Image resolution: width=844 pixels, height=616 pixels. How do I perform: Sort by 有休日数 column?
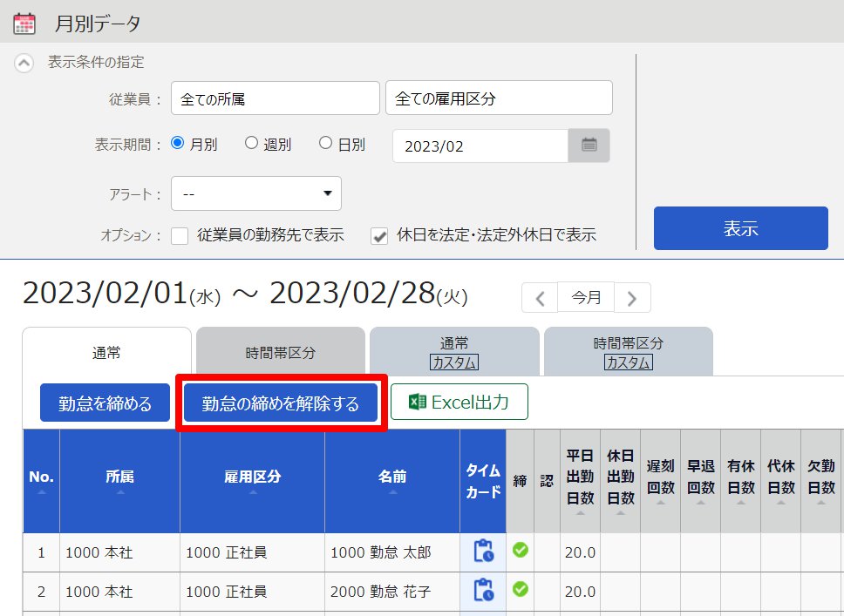click(740, 480)
